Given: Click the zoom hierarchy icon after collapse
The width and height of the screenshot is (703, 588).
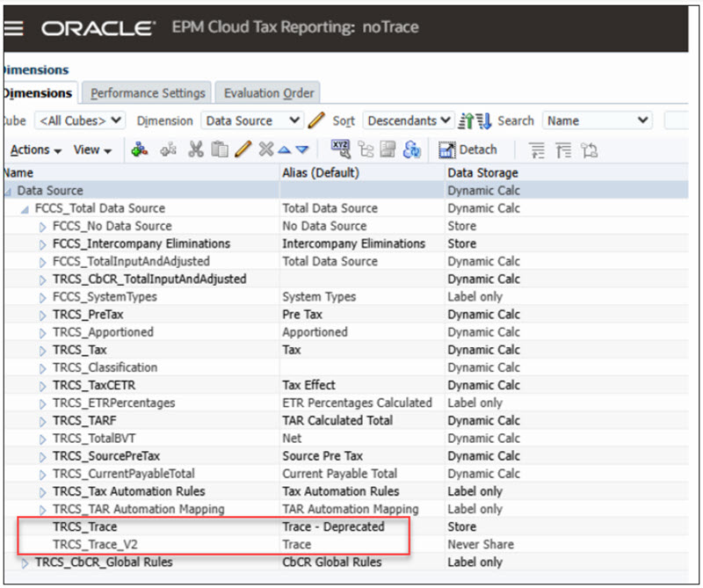Looking at the screenshot, I should pos(589,150).
